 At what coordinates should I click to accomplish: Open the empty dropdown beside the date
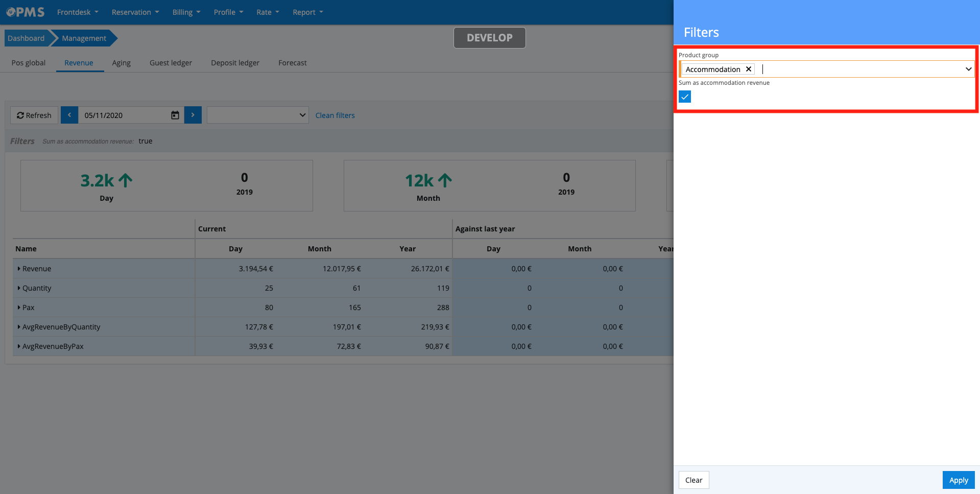(x=257, y=115)
